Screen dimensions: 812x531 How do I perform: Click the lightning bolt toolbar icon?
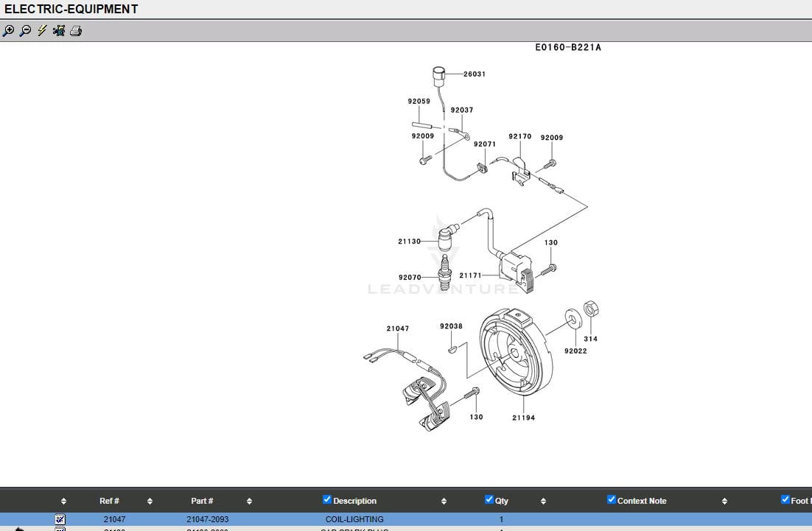click(42, 31)
